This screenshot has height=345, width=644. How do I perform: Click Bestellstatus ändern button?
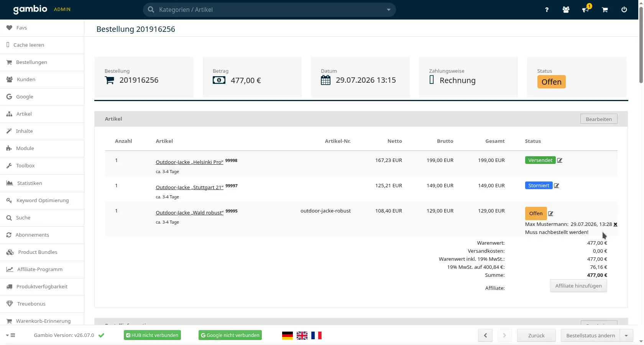point(590,335)
